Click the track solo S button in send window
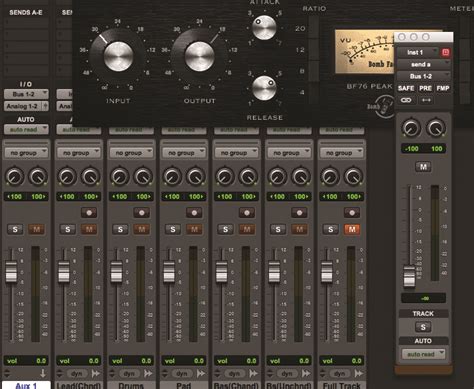 pos(423,327)
